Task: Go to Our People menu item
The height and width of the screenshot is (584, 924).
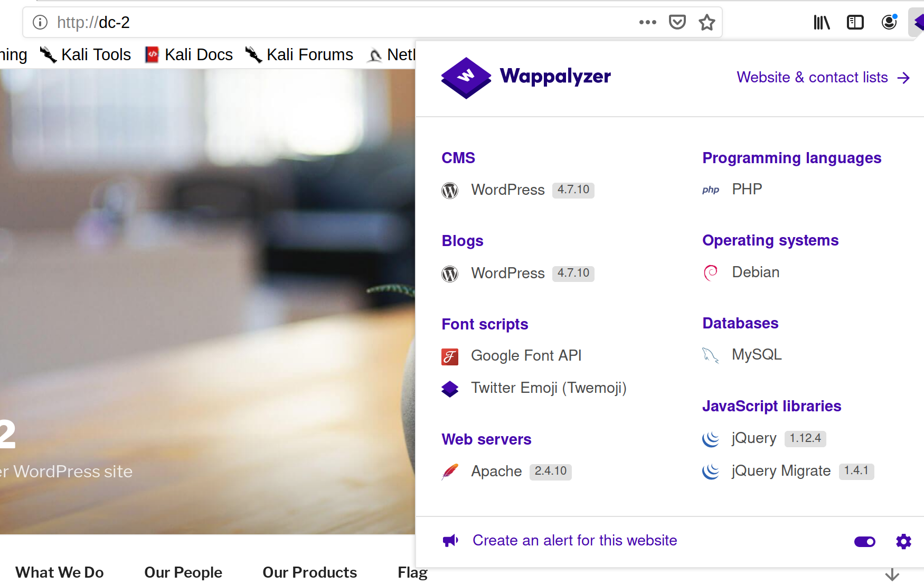Action: pos(183,572)
